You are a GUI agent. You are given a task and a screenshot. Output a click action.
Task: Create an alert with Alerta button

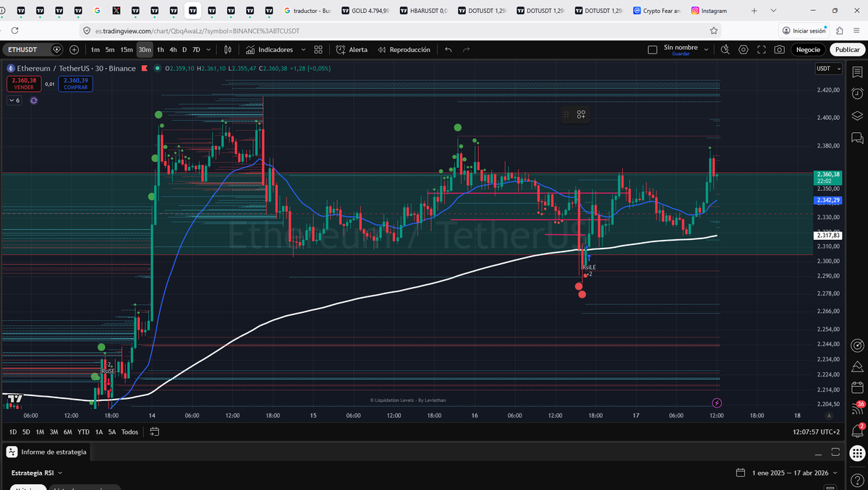tap(352, 50)
